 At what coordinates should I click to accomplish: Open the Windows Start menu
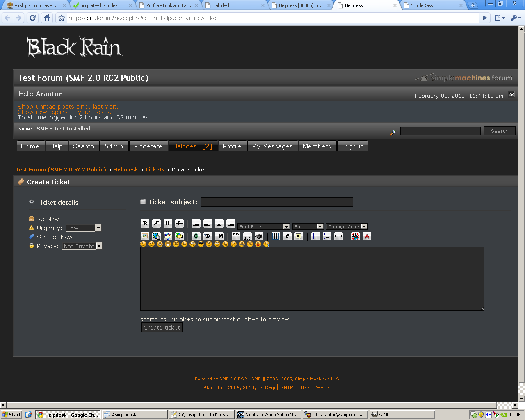[11, 415]
